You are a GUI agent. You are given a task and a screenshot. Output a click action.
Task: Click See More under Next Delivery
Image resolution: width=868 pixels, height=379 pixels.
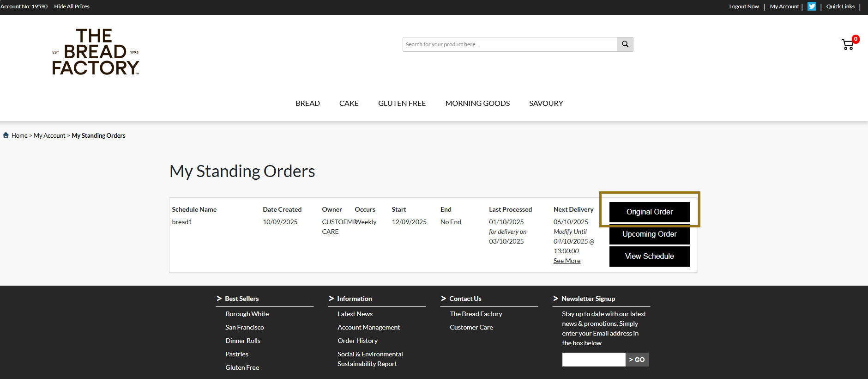[567, 261]
